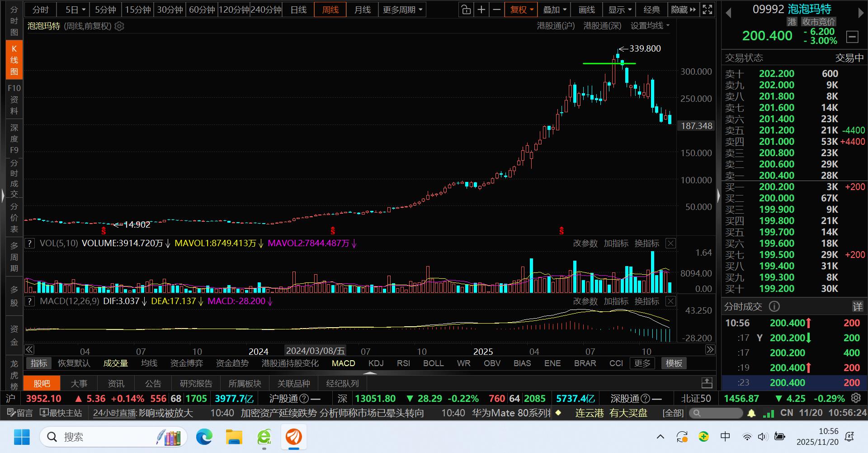Jump chart backward with double-left arrow
The image size is (868, 453).
point(29,350)
